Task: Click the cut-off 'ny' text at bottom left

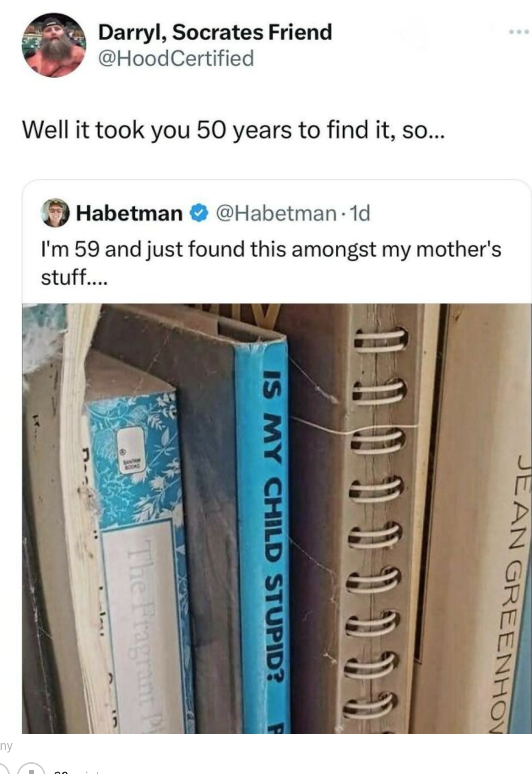Action: click(6, 746)
